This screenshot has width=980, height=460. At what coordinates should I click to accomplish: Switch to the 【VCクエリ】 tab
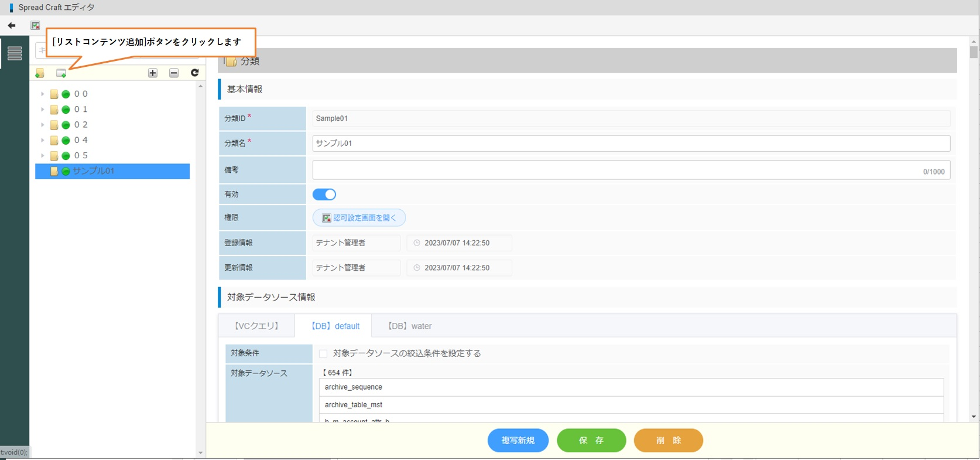[256, 326]
